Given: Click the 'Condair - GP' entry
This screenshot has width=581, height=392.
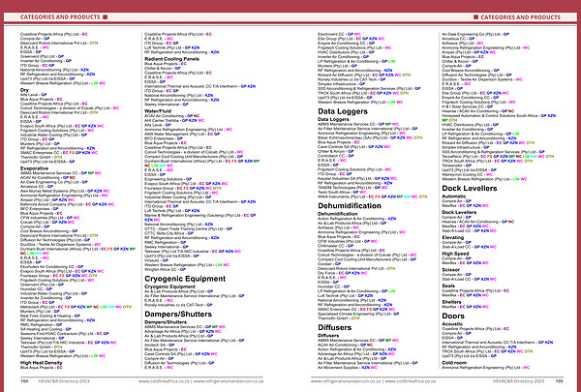Looking at the screenshot, I should [x=329, y=264].
